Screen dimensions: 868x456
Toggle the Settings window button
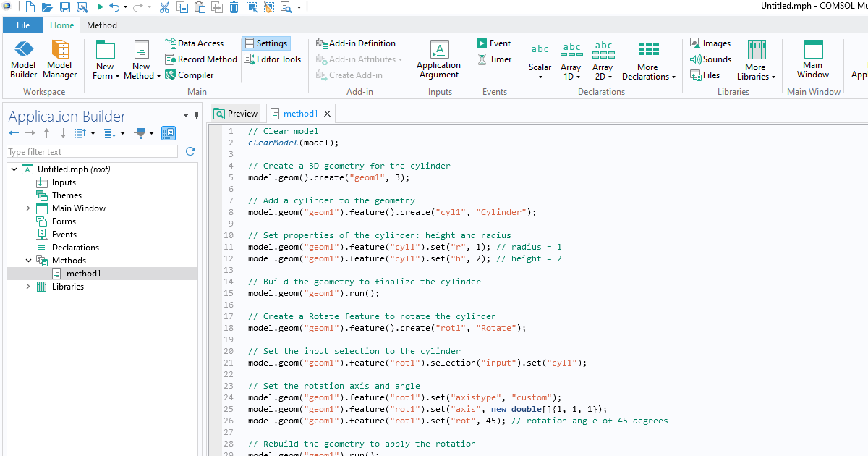point(265,43)
